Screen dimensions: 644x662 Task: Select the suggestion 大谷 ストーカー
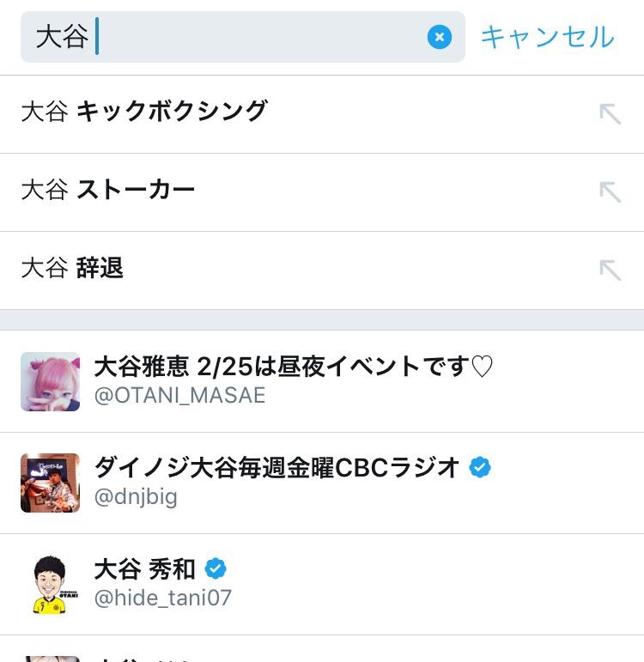(x=322, y=192)
